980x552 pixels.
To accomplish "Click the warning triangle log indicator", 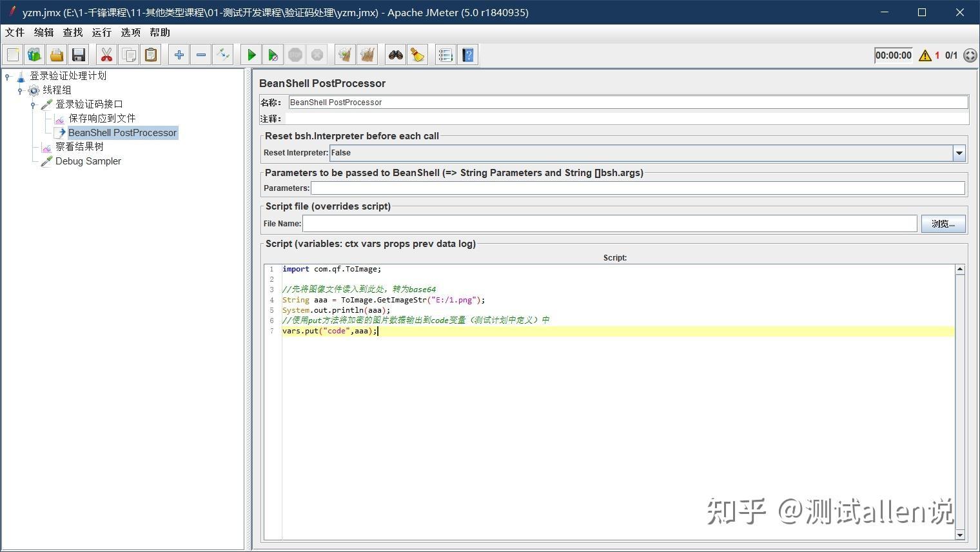I will (925, 55).
